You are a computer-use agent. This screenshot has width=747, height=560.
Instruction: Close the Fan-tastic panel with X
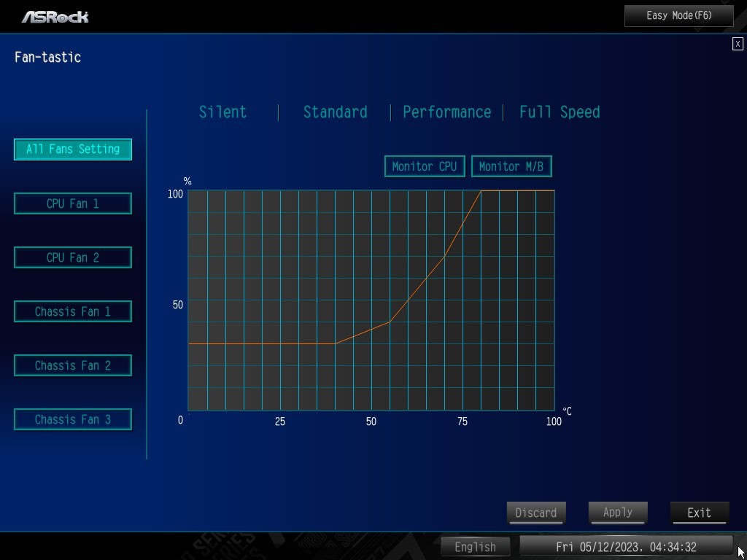coord(738,44)
